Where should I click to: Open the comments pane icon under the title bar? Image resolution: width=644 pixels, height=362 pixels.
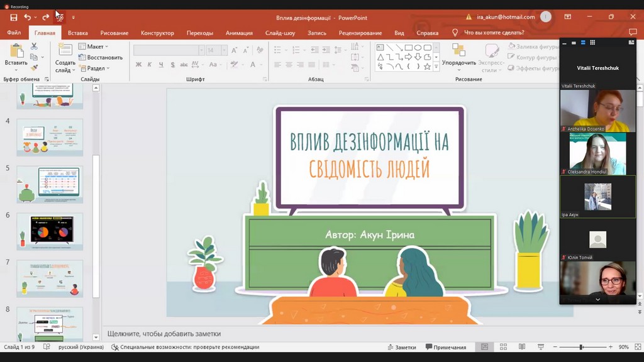point(633,32)
